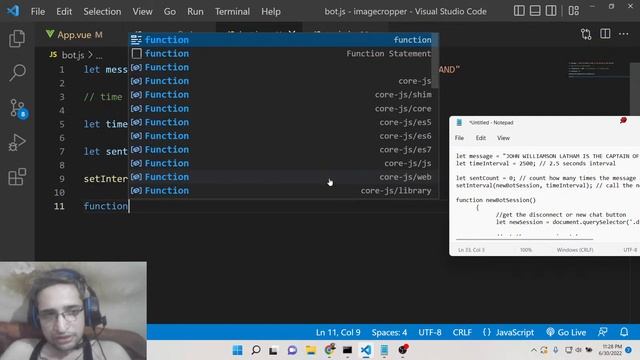Pick Function suggestion from core-js/es7
The height and width of the screenshot is (360, 640).
click(281, 149)
